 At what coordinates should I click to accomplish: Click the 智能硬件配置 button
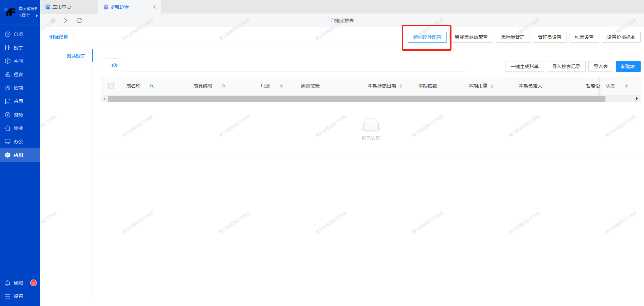tap(427, 37)
